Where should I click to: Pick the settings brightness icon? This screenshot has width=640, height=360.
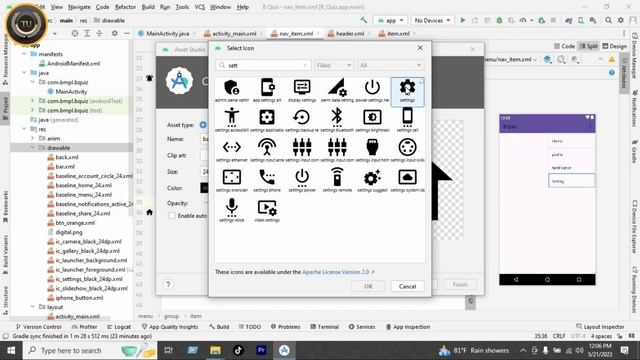(x=372, y=120)
